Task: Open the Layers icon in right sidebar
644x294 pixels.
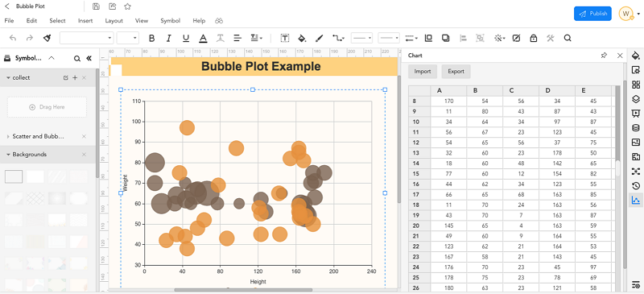Action: tap(636, 99)
